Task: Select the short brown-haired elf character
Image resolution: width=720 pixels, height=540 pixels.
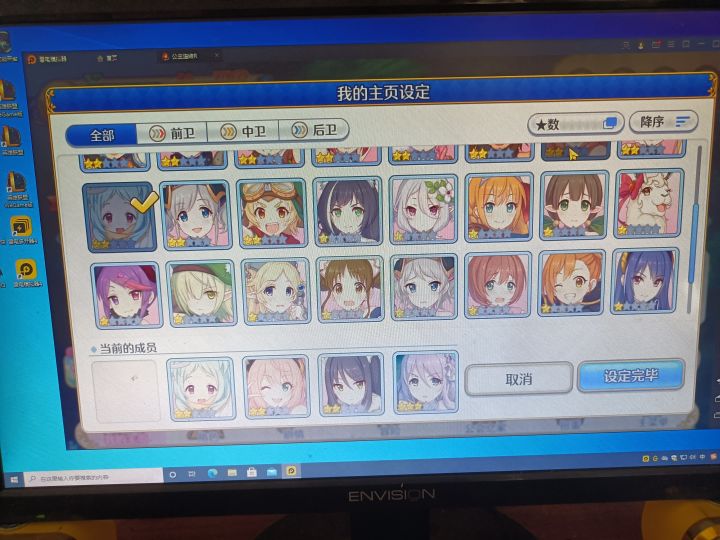Action: pos(574,206)
